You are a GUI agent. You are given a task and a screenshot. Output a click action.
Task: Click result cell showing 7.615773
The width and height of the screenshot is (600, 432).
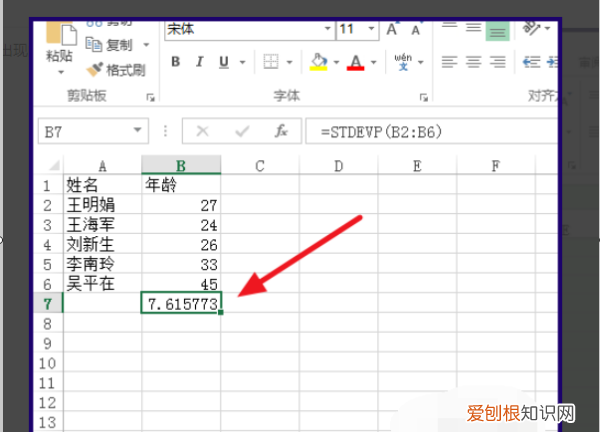181,303
